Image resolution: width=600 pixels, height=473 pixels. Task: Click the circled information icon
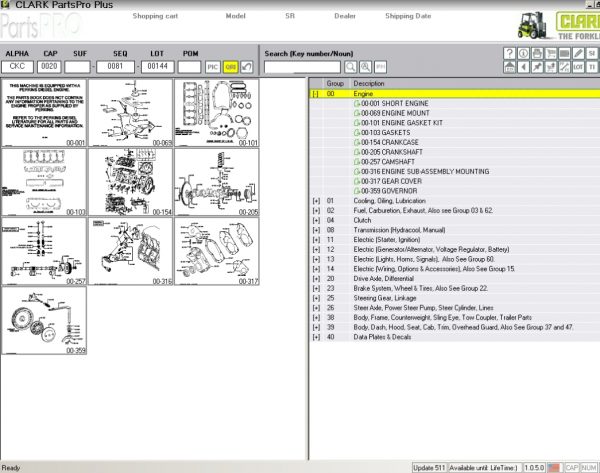(523, 53)
